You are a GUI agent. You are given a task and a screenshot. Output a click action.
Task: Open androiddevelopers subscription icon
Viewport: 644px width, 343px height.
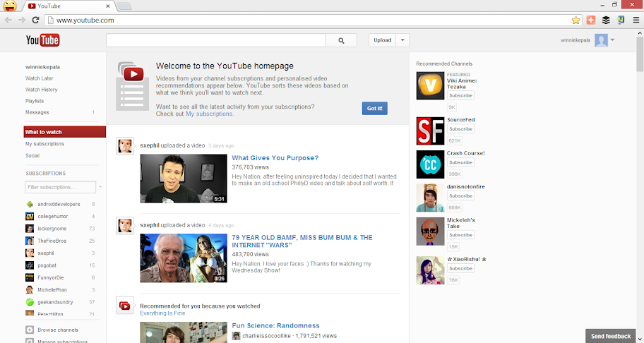[30, 205]
